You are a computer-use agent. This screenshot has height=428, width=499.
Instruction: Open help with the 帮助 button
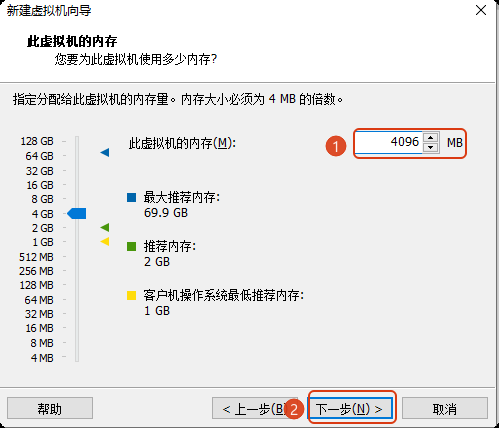point(50,408)
